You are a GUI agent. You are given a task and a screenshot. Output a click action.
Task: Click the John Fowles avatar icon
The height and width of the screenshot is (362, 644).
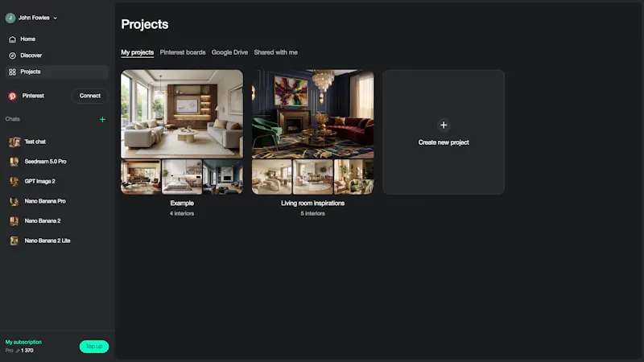tap(10, 18)
